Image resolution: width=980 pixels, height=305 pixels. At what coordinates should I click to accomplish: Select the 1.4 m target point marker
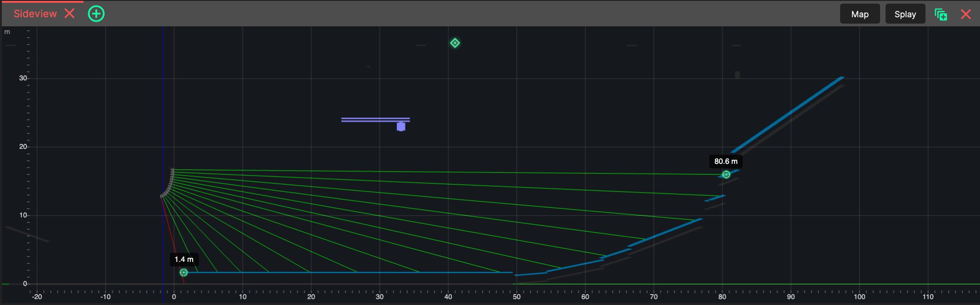pyautogui.click(x=183, y=272)
